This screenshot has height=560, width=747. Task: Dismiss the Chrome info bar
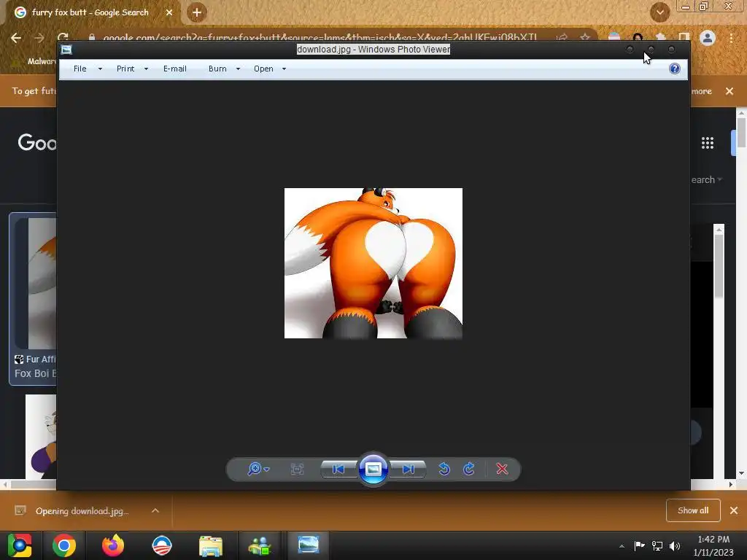tap(729, 91)
